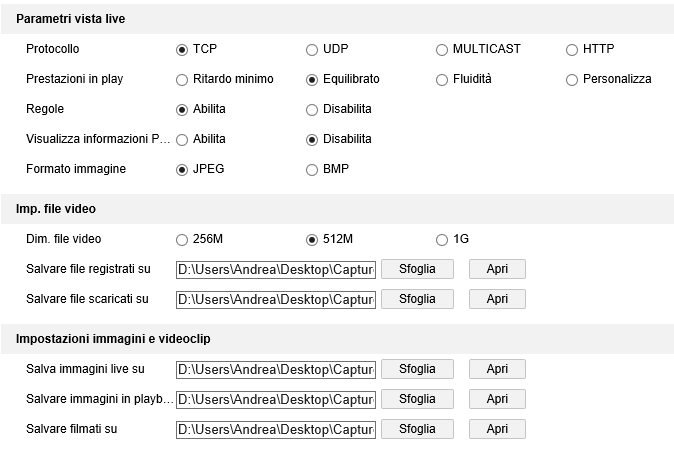Click Apri next to Salvare filmati su

(x=497, y=429)
